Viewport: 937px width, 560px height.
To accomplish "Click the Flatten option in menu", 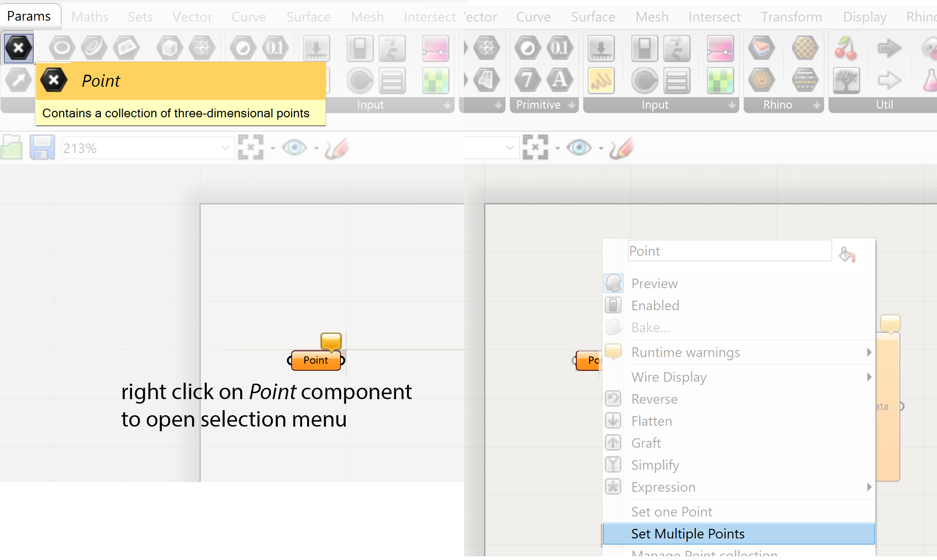I will coord(651,421).
